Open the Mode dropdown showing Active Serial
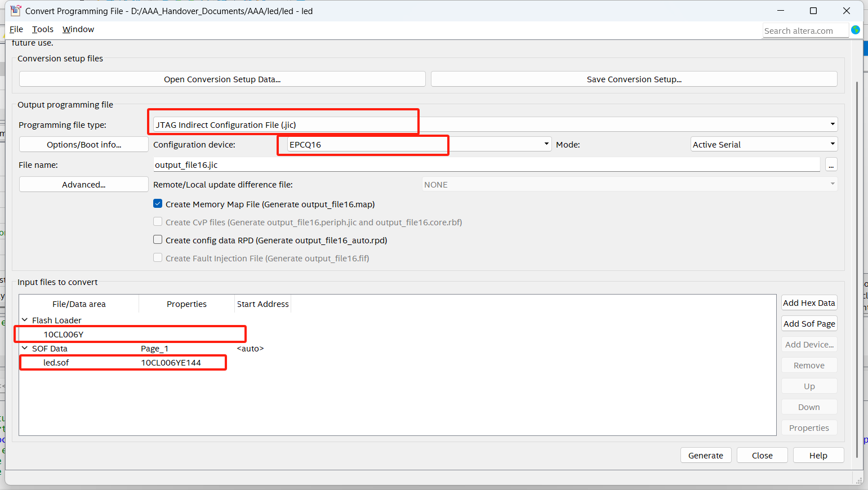Image resolution: width=868 pixels, height=490 pixels. pos(764,144)
